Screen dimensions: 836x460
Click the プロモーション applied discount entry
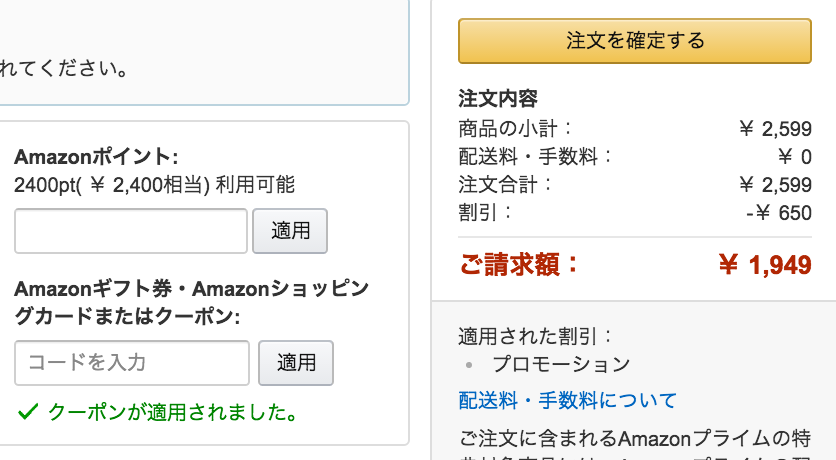click(561, 365)
